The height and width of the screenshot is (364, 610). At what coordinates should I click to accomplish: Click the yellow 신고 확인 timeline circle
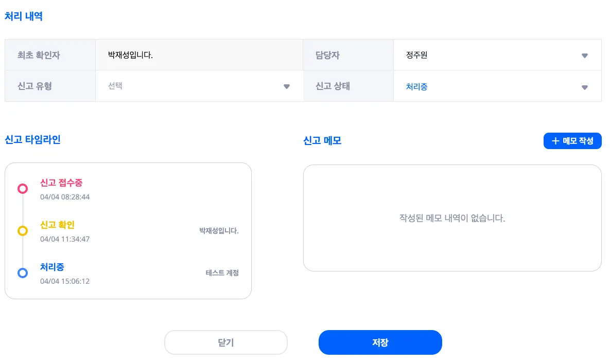pos(23,231)
